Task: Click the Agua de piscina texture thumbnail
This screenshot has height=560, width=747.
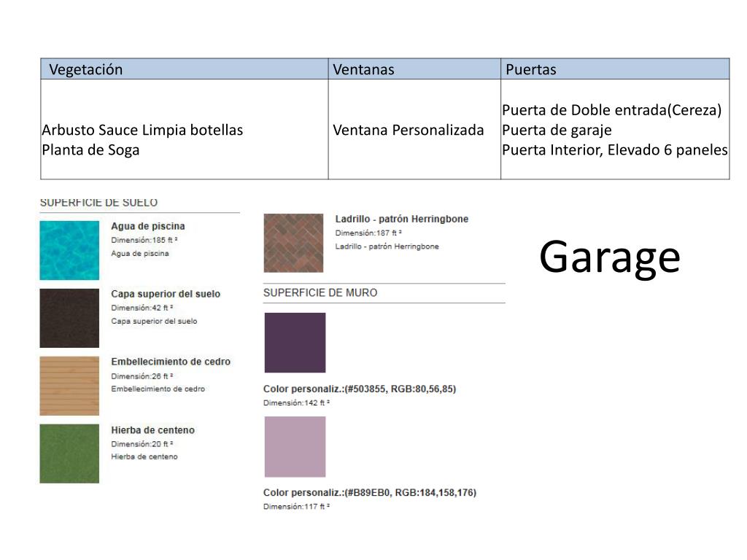Action: pos(69,251)
